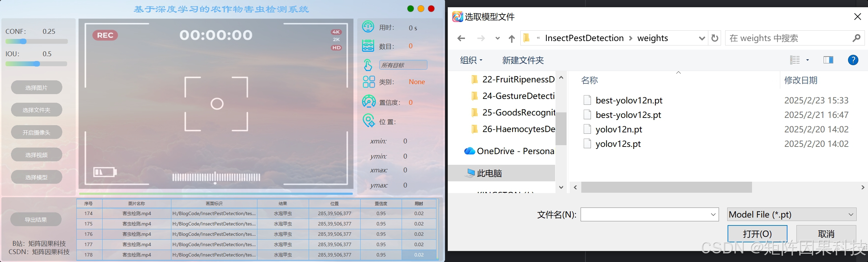Click the 此电脑 computer icon in the tree
This screenshot has width=868, height=262.
(x=469, y=173)
